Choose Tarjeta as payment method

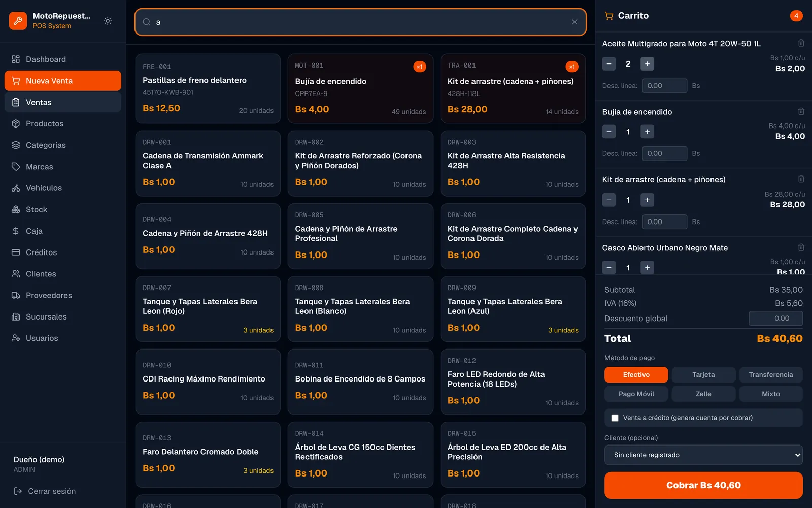703,375
